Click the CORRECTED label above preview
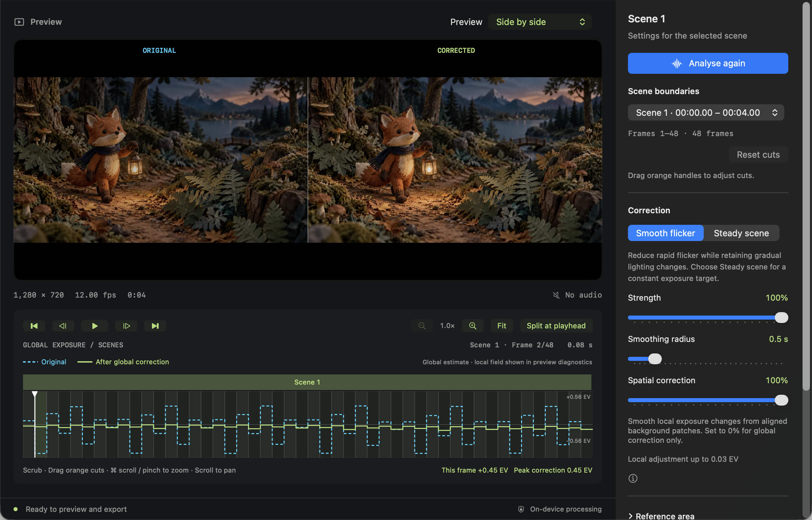 tap(456, 50)
